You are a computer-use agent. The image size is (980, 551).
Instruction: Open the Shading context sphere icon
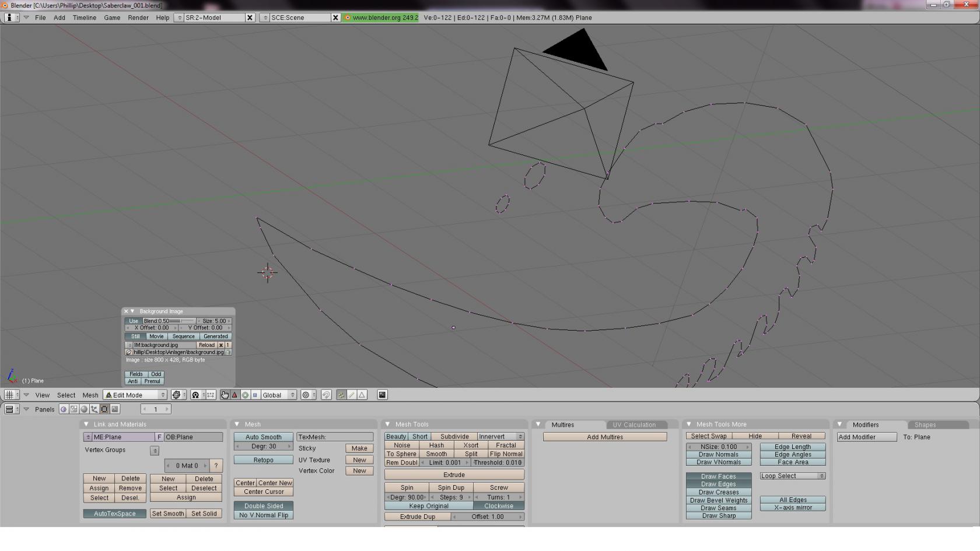[x=84, y=409]
